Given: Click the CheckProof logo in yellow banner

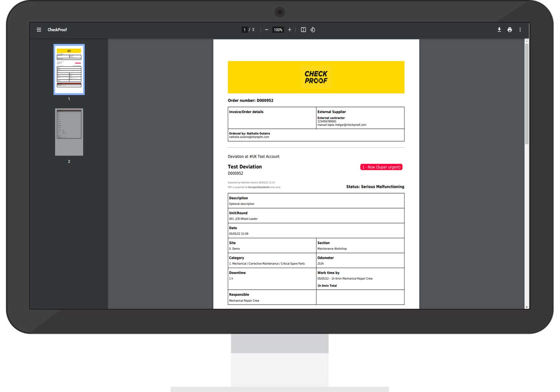Looking at the screenshot, I should pos(316,77).
